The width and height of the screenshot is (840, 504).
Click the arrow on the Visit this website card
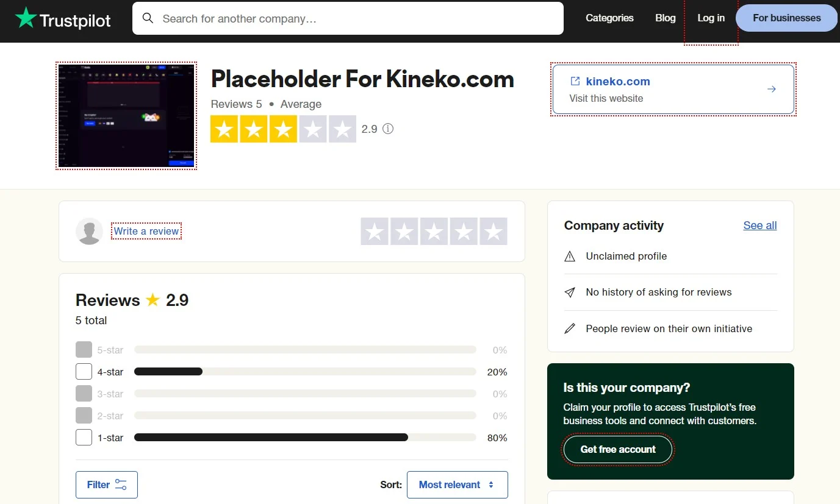(771, 88)
